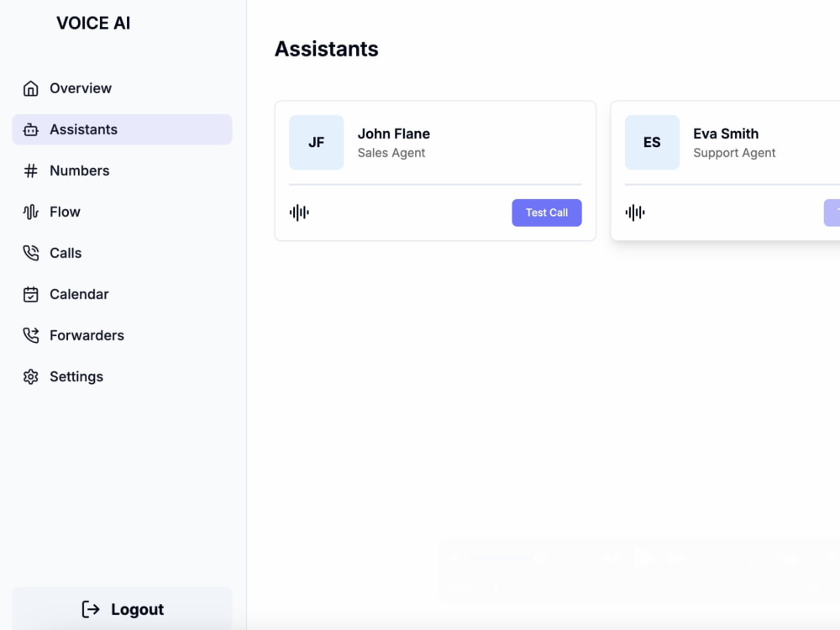840x630 pixels.
Task: Click rewind in the playback overlay
Action: click(609, 557)
